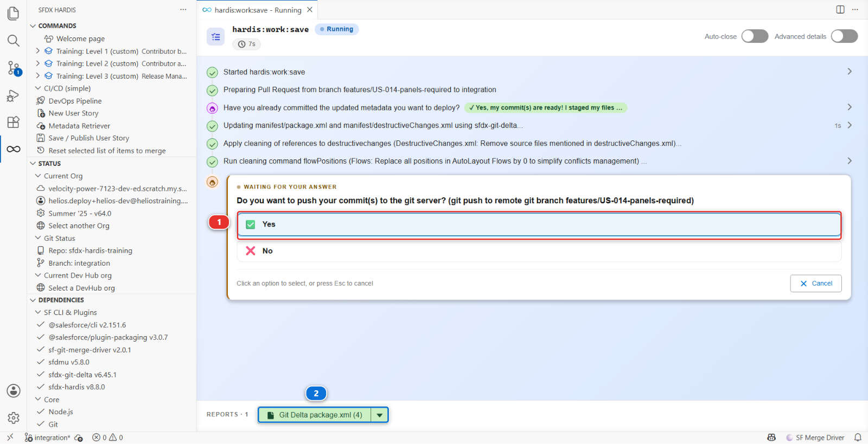Viewport: 868px width, 444px height.
Task: Collapse the STATUS section
Action: coord(33,163)
